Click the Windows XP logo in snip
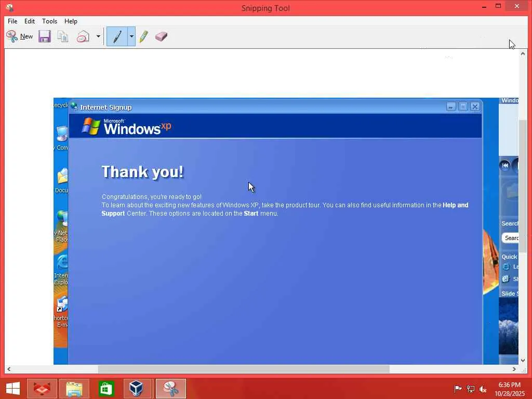Viewport: 532px width, 399px height. pyautogui.click(x=126, y=126)
